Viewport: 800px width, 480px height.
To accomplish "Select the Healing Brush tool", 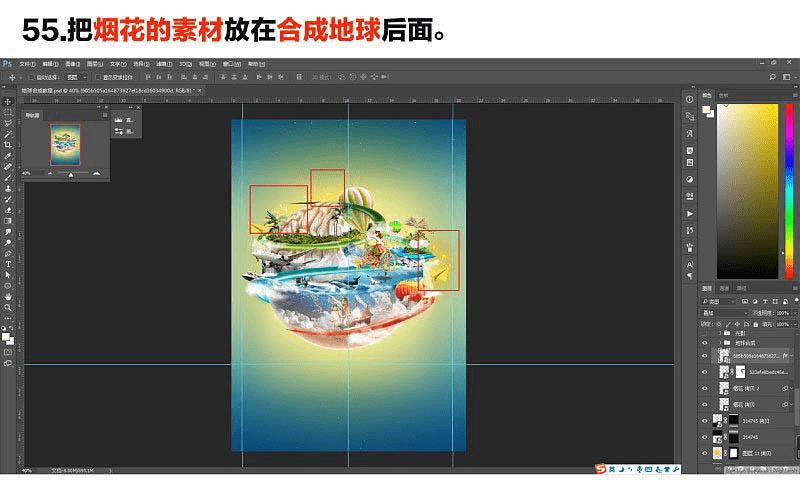I will 8,166.
